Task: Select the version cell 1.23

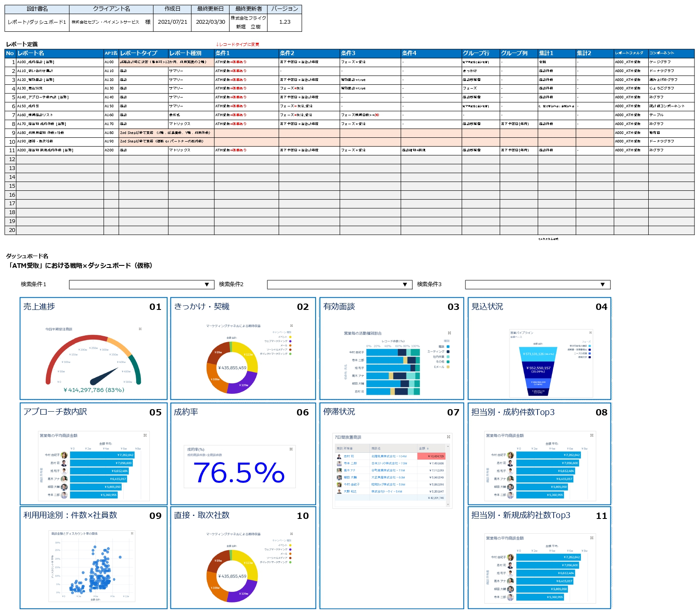Action: coord(285,22)
